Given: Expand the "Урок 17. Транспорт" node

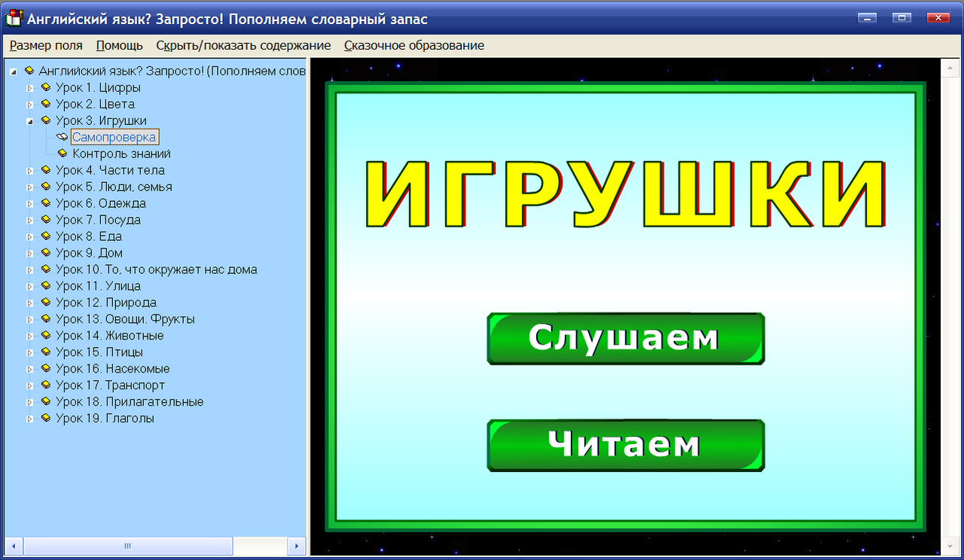Looking at the screenshot, I should coord(29,385).
